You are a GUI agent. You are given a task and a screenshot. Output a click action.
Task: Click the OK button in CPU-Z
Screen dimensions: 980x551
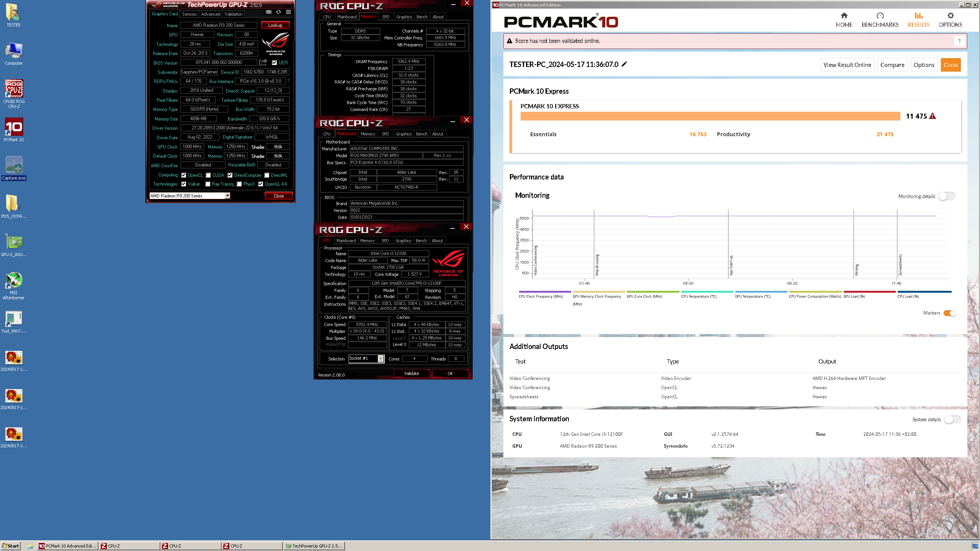click(x=450, y=373)
